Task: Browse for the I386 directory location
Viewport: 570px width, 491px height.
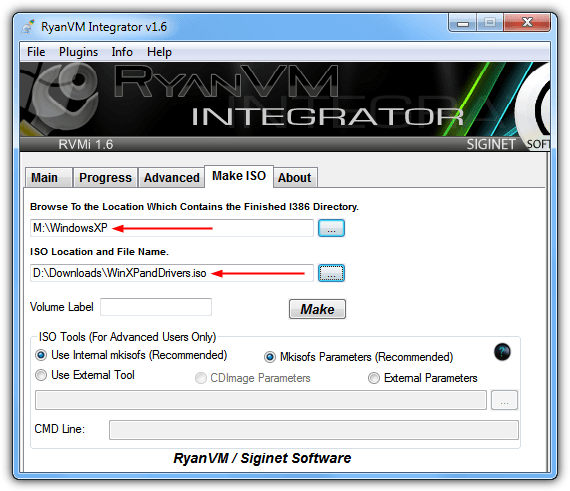Action: [331, 228]
